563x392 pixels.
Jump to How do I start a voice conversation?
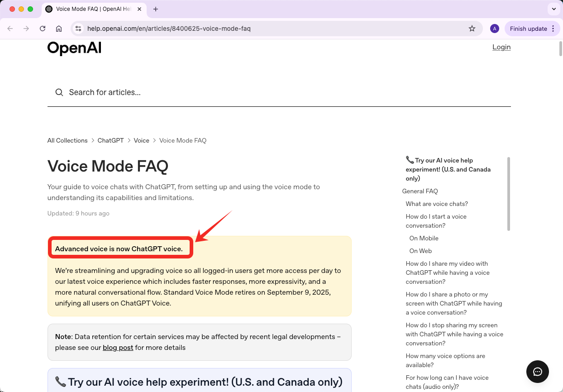pyautogui.click(x=436, y=221)
